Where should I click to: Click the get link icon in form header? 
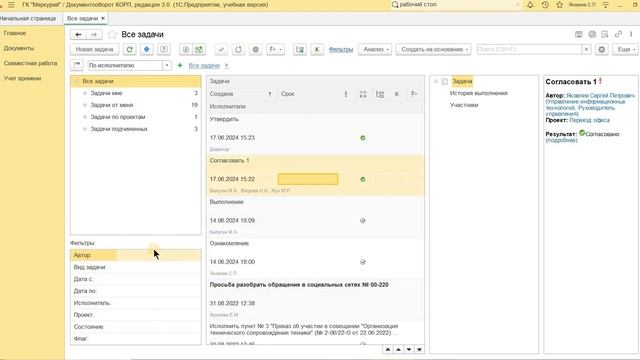tap(618, 34)
